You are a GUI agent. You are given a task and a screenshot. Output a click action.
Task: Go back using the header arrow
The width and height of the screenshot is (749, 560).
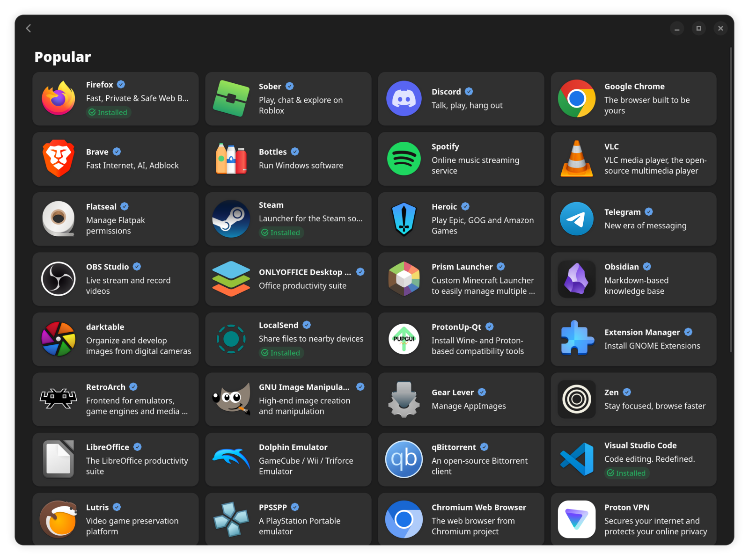[29, 28]
